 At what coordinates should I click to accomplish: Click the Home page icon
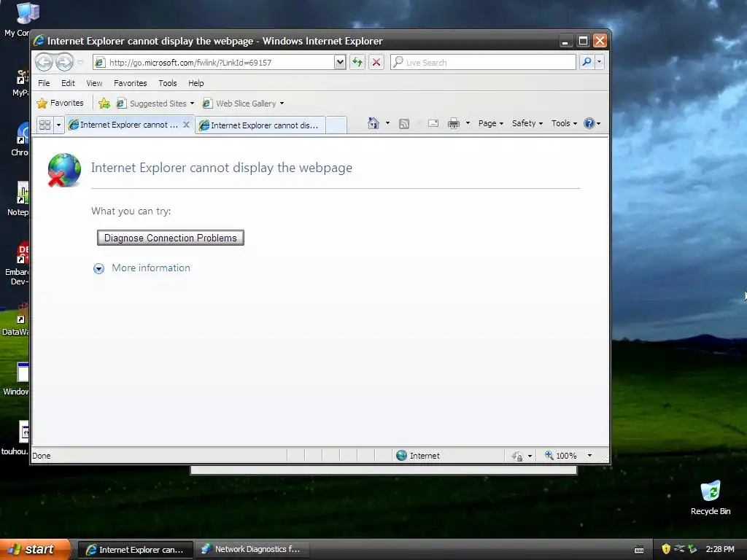[373, 123]
